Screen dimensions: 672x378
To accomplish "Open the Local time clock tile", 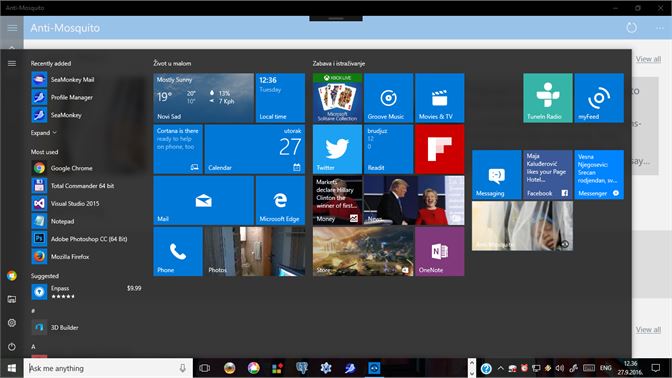I will (x=280, y=98).
